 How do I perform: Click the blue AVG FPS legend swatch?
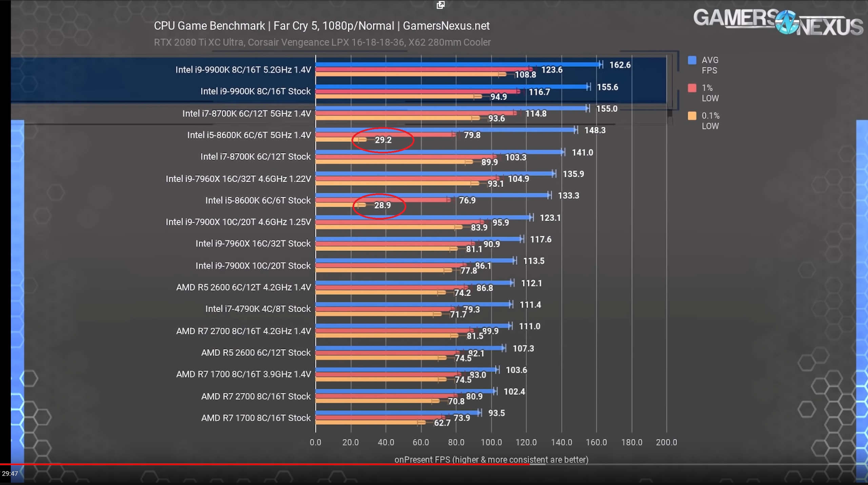point(692,60)
